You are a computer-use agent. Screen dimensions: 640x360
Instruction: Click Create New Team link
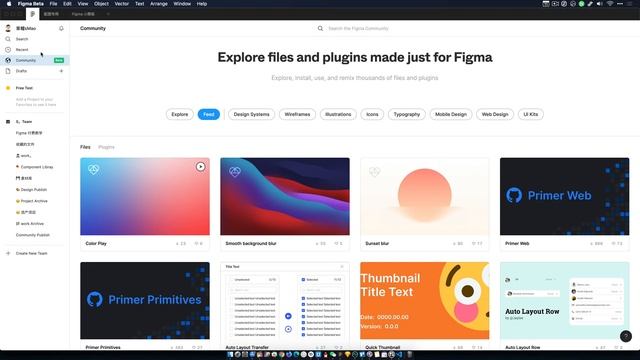tap(31, 253)
